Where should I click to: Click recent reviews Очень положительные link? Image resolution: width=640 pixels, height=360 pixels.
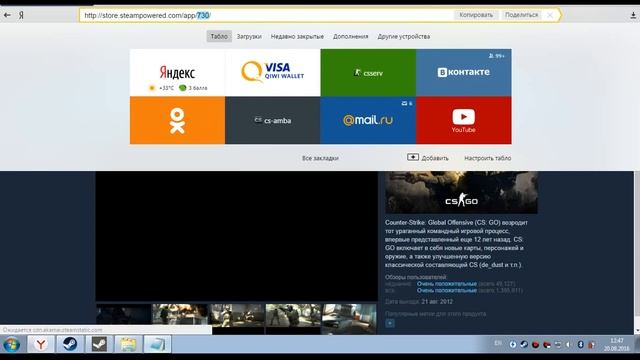point(447,284)
